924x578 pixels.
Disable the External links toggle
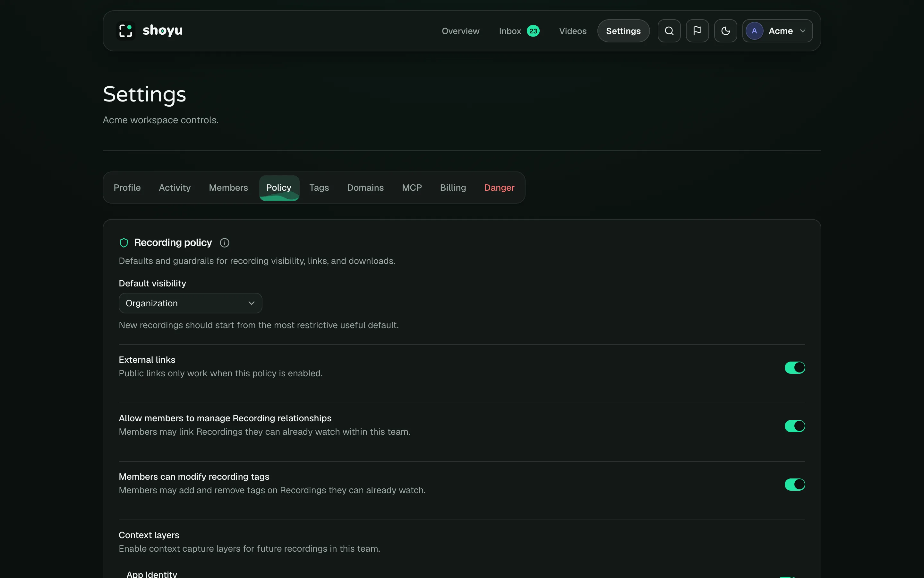point(795,367)
